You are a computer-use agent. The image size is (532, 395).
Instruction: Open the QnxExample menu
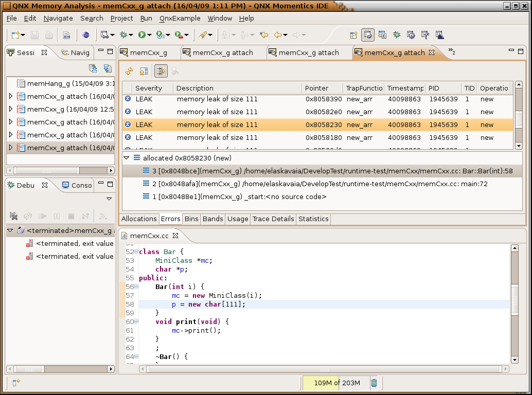pos(180,18)
